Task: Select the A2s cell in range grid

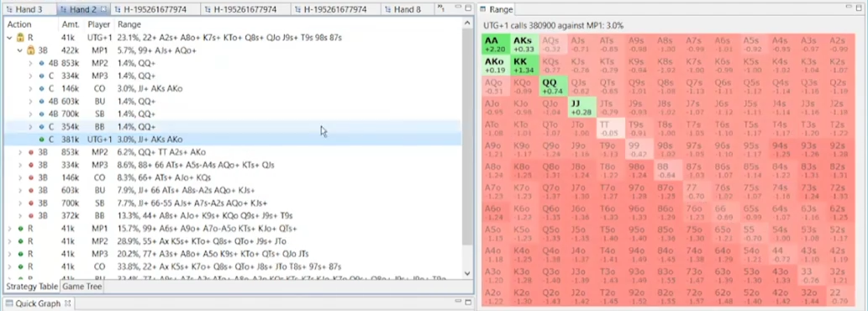Action: click(x=839, y=45)
